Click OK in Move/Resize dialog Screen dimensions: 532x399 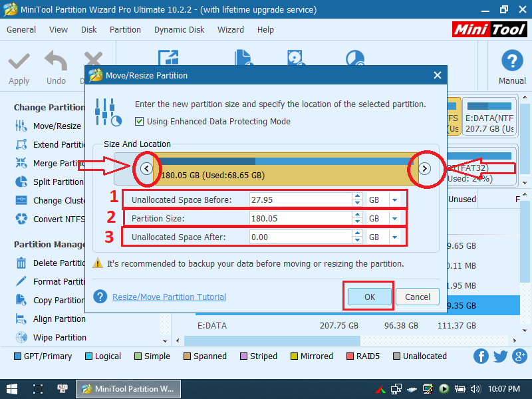point(370,297)
